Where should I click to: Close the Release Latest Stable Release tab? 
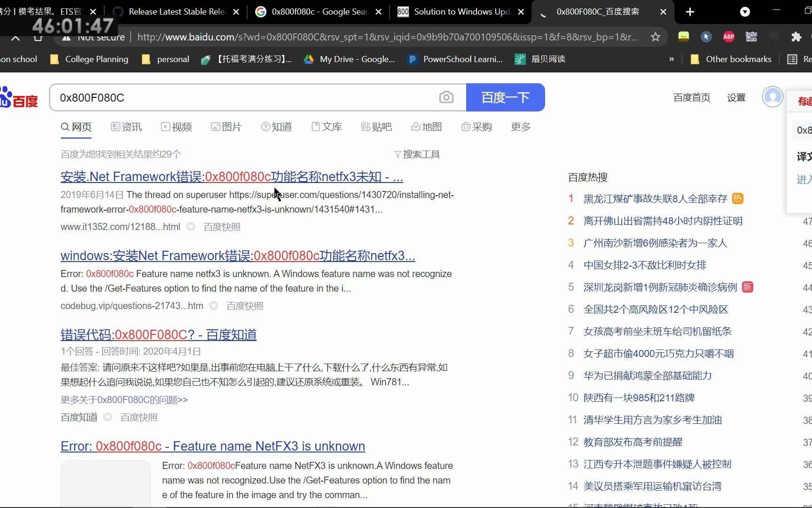236,12
